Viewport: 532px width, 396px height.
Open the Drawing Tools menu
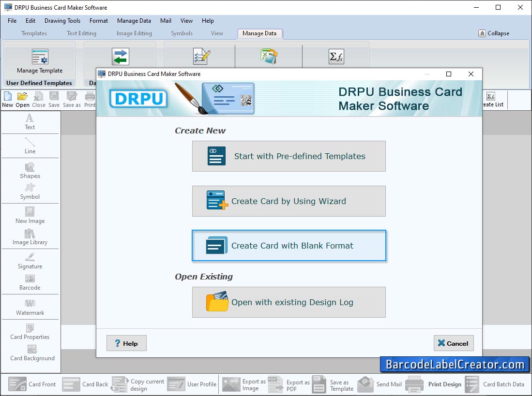[62, 21]
